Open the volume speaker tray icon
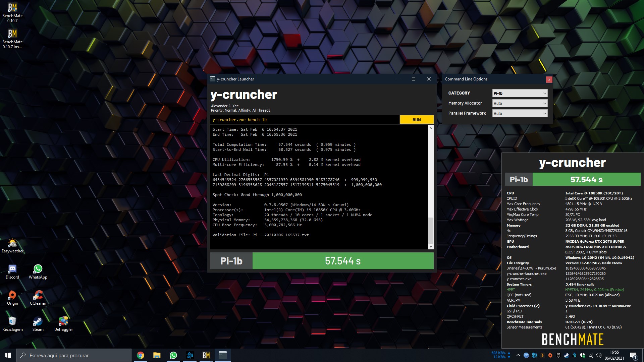The image size is (644, 362). click(x=599, y=355)
